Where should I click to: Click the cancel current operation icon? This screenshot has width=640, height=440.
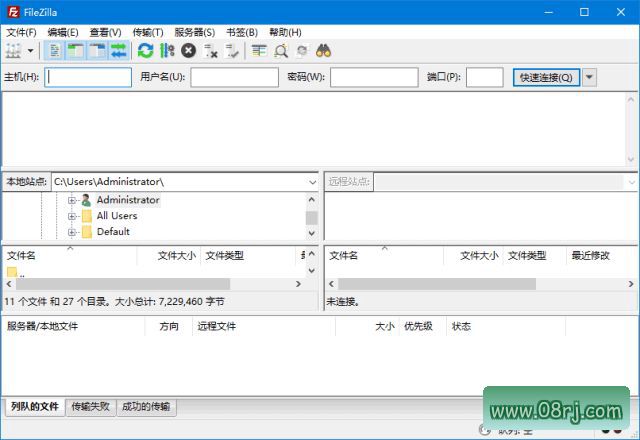pyautogui.click(x=188, y=50)
